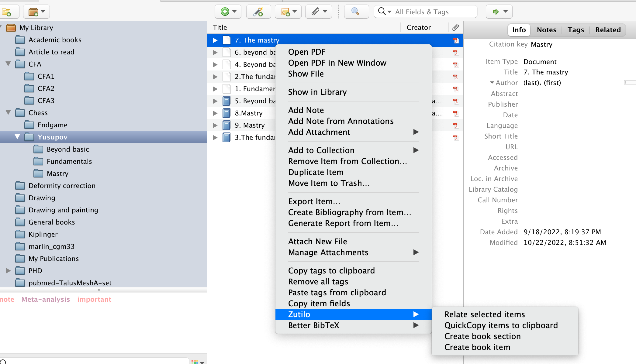Collapse the CFA collection tree
The height and width of the screenshot is (364, 636).
pos(8,64)
